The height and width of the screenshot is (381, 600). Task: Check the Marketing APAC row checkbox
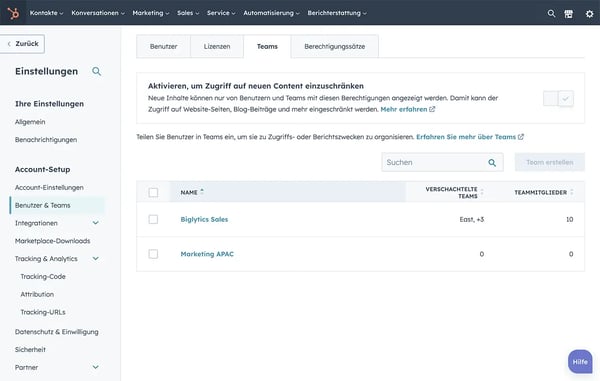(x=153, y=254)
